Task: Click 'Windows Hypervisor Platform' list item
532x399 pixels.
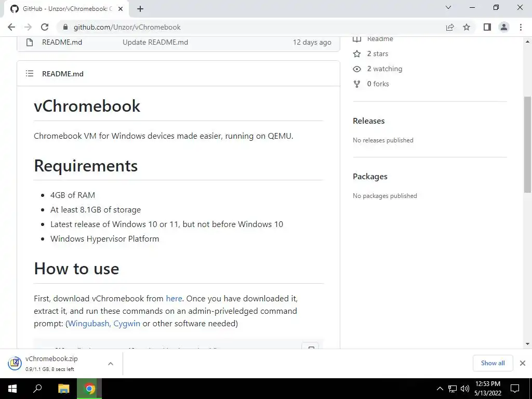Action: click(105, 239)
